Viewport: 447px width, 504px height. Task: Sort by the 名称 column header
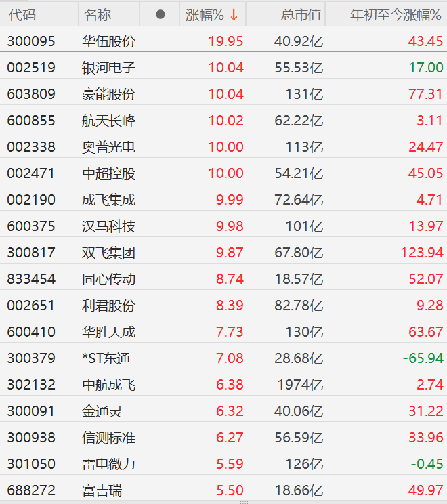98,14
